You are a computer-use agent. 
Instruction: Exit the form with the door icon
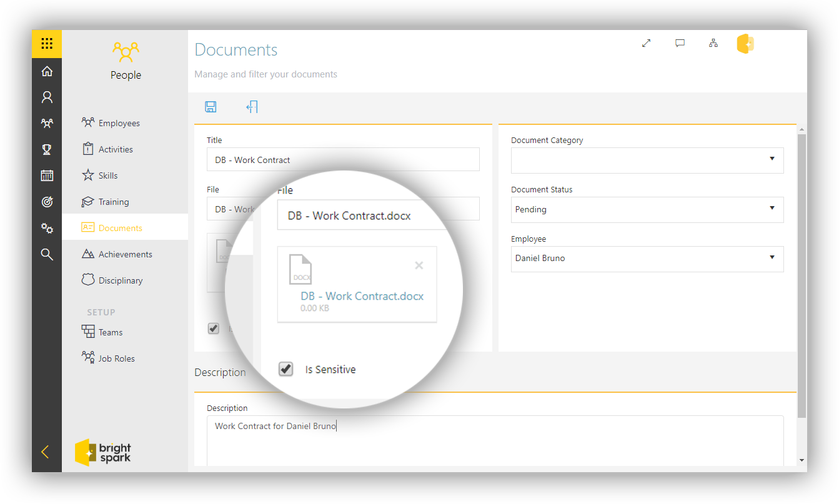coord(252,107)
